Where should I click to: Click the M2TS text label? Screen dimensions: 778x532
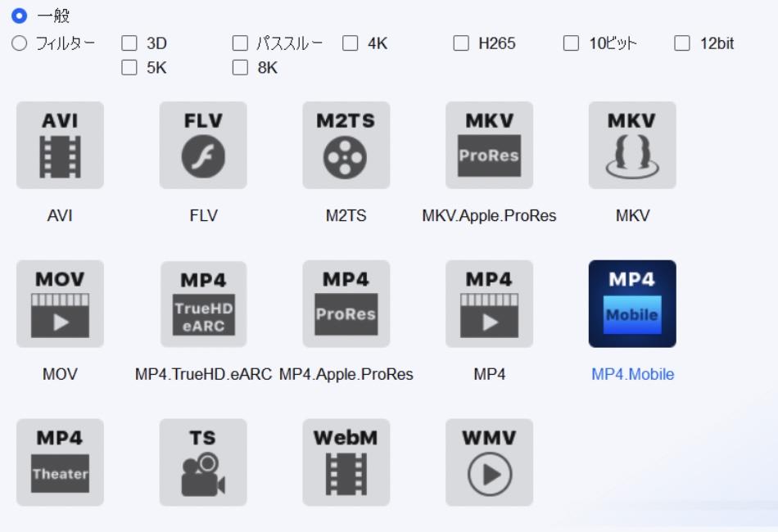(x=346, y=216)
